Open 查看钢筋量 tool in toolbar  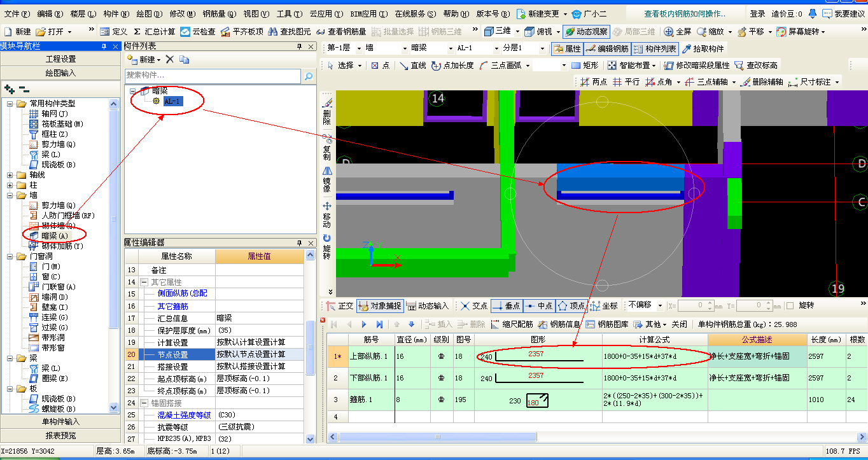(341, 31)
